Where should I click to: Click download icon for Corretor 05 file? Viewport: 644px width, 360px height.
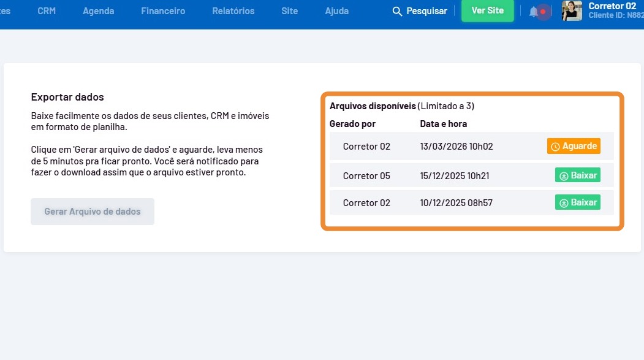click(563, 176)
